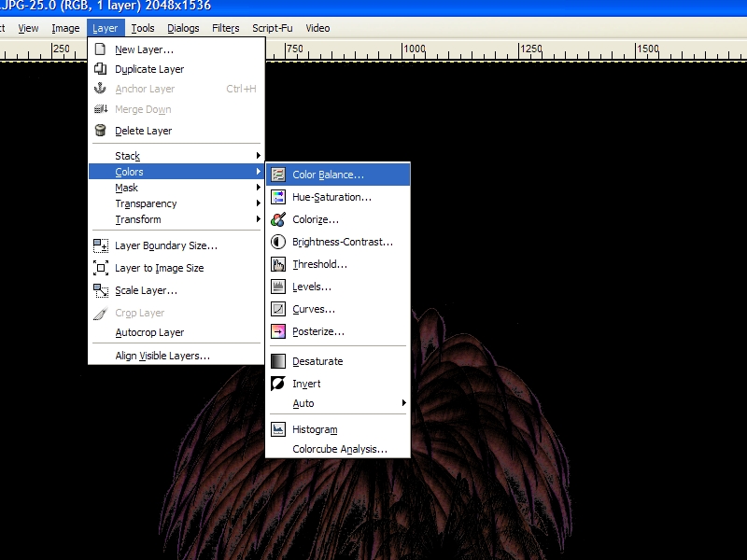
Task: Open Brightness-Contrast... entry
Action: tap(338, 242)
